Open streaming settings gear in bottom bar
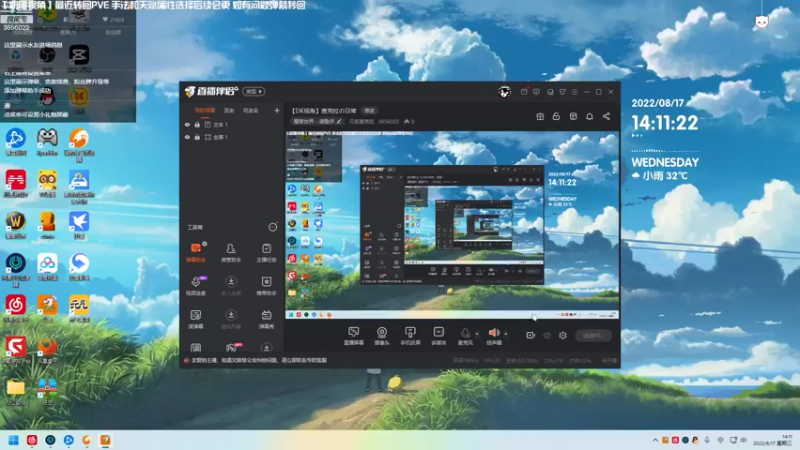This screenshot has width=800, height=450. click(563, 335)
